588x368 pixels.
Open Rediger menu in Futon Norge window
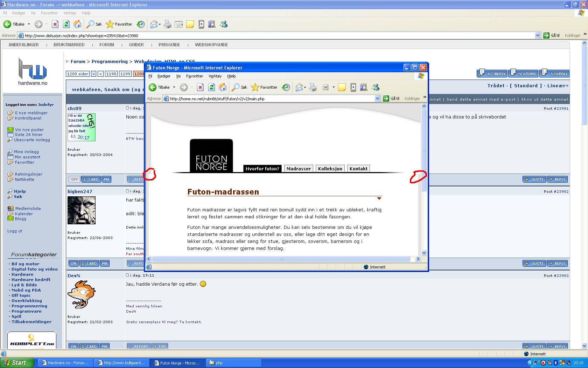(164, 76)
